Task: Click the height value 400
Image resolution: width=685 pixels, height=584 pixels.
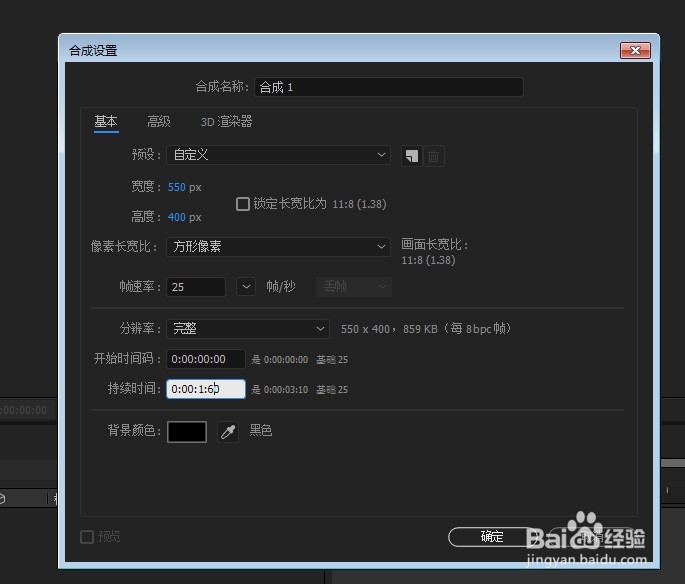Action: (x=177, y=217)
